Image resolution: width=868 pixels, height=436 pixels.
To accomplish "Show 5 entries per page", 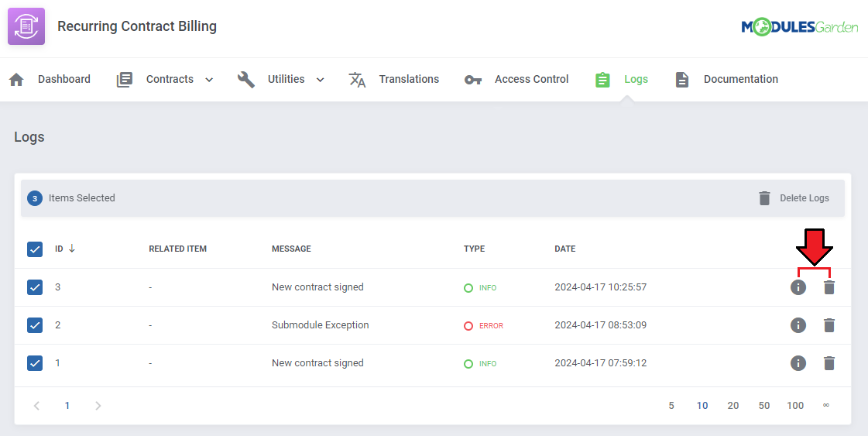I will click(x=671, y=406).
